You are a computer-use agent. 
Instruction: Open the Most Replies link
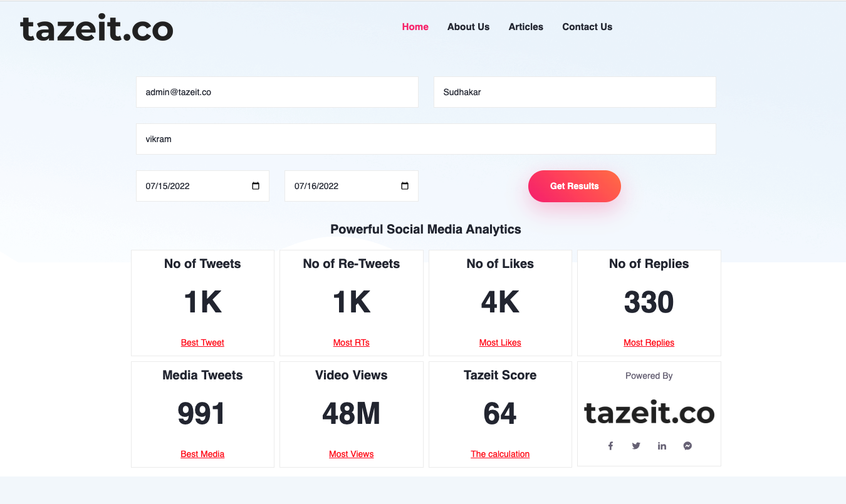tap(649, 342)
